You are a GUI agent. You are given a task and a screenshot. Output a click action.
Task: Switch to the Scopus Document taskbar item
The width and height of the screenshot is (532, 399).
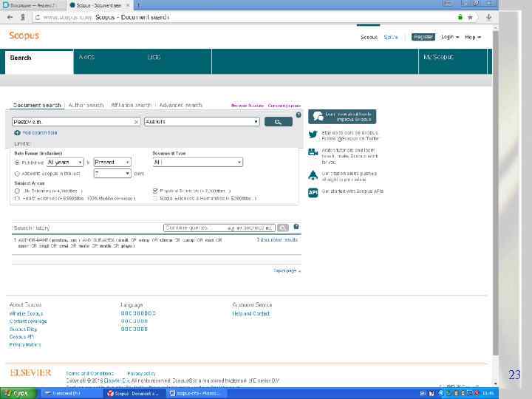point(135,394)
